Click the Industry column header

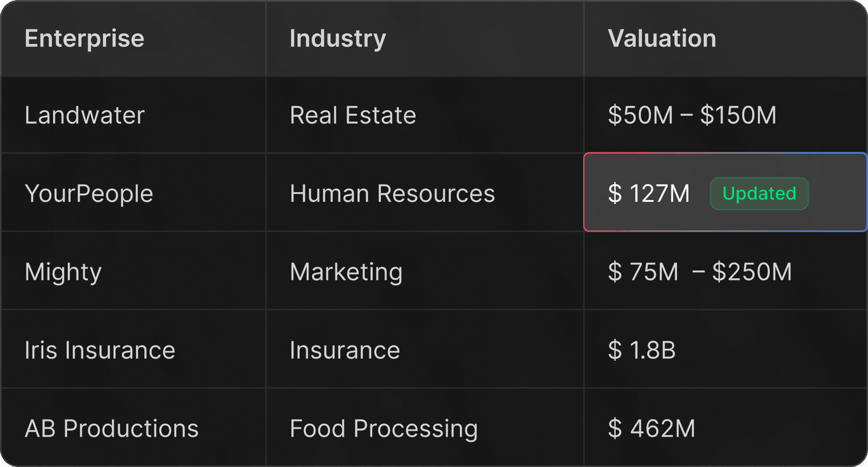click(337, 39)
